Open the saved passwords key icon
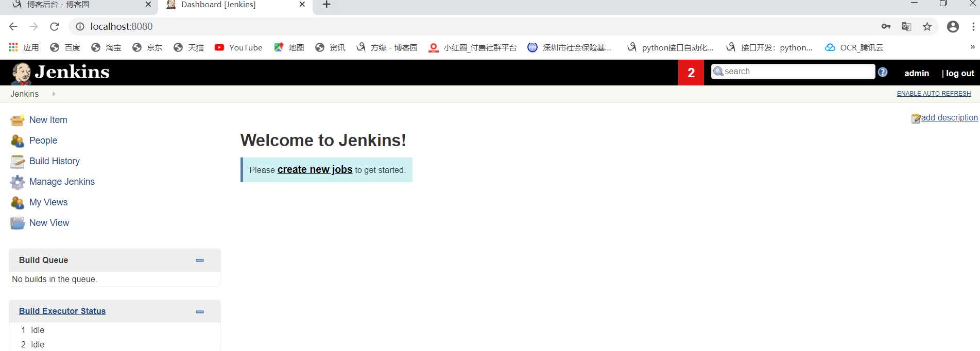The height and width of the screenshot is (351, 980). [886, 27]
